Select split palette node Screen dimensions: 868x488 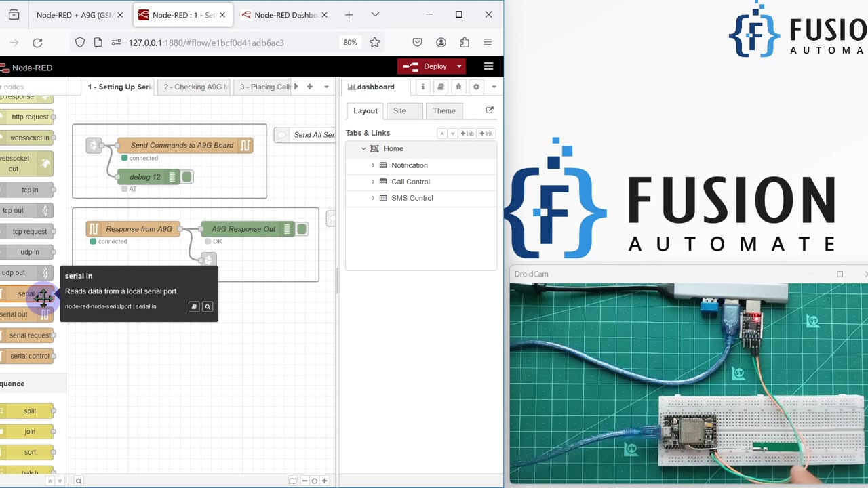click(x=27, y=411)
